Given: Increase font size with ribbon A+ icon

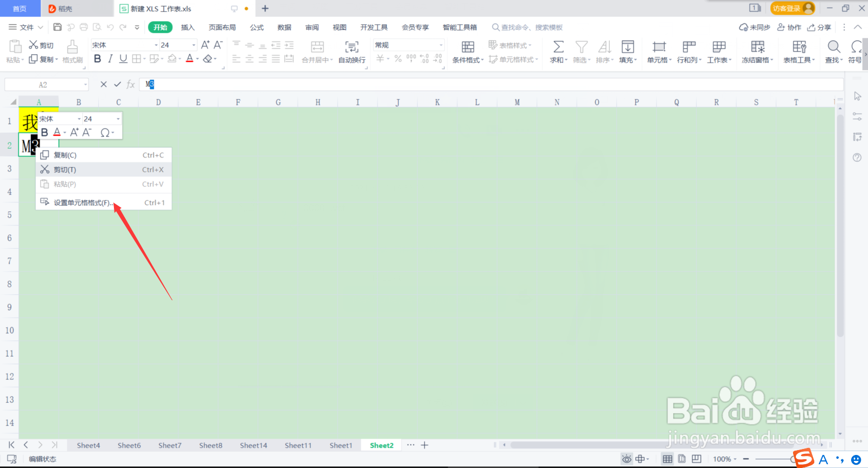Looking at the screenshot, I should pyautogui.click(x=205, y=45).
